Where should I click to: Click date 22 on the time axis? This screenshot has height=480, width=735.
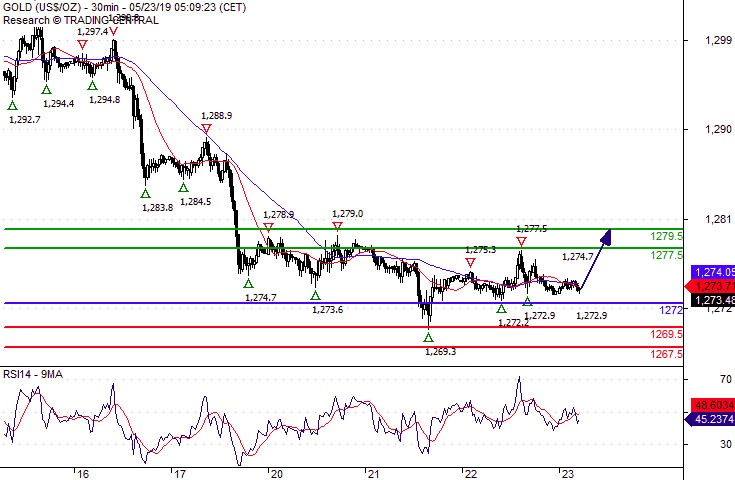(471, 474)
